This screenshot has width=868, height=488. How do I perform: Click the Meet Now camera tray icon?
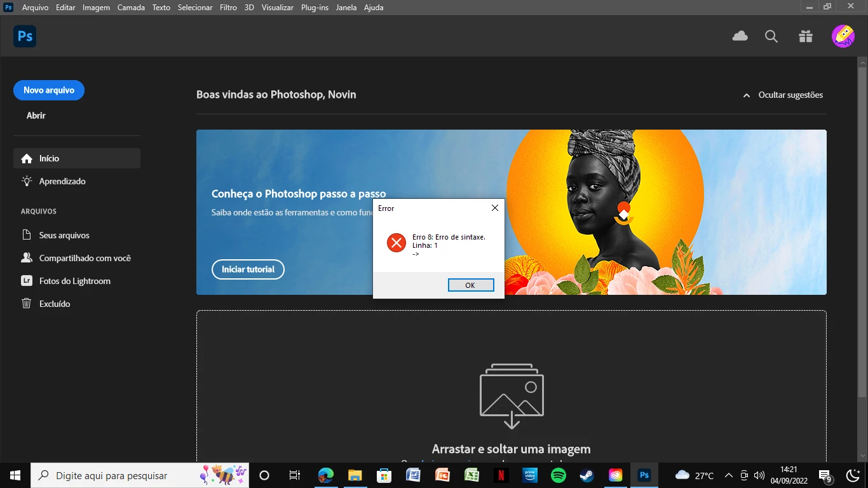point(744,475)
